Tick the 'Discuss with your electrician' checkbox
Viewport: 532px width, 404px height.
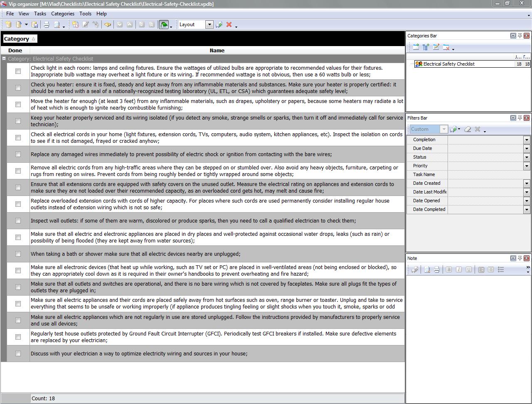18,354
